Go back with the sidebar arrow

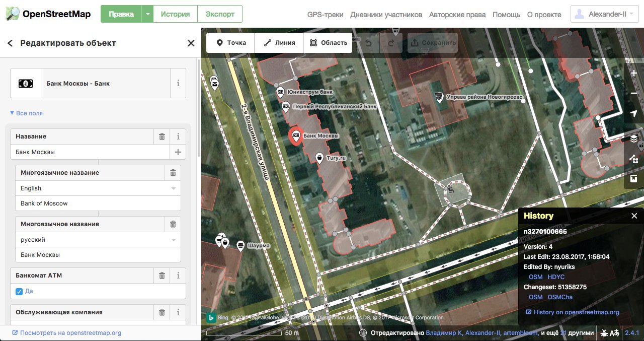click(x=10, y=43)
